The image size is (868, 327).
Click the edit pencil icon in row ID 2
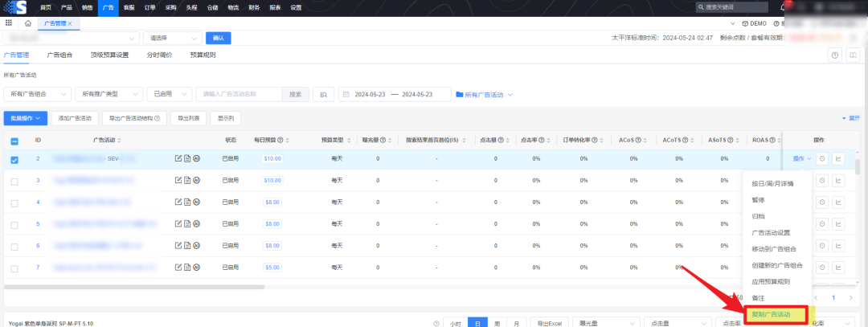[x=178, y=158]
